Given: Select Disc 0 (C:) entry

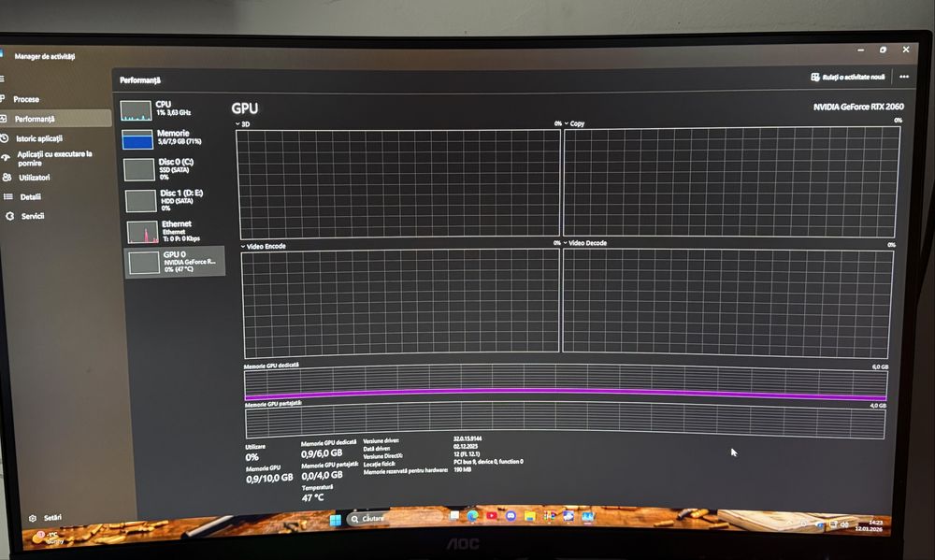Looking at the screenshot, I should pyautogui.click(x=174, y=169).
